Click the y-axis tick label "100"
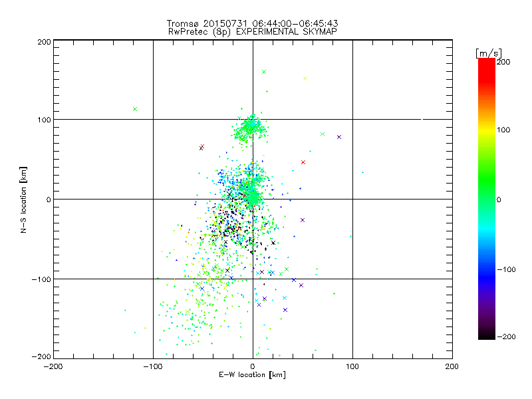The height and width of the screenshot is (399, 532). (x=44, y=120)
